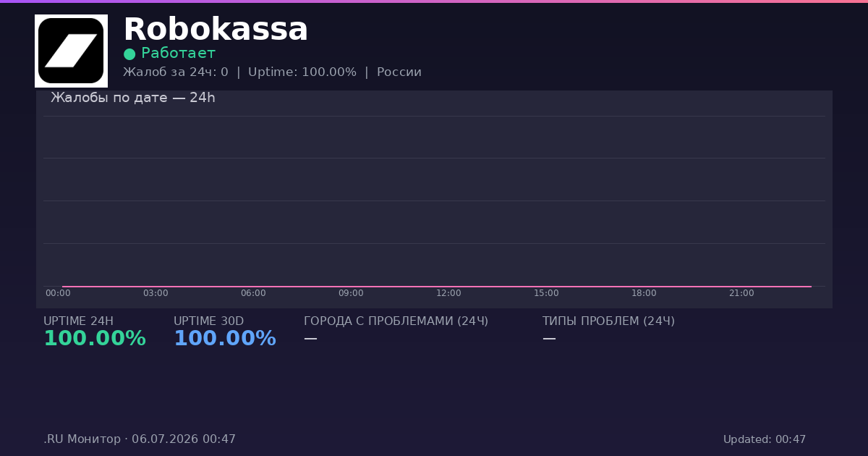Click the ГОРОДА С ПРОБЛЕМАМИ (24Ч) label
The image size is (868, 456).
(x=396, y=321)
